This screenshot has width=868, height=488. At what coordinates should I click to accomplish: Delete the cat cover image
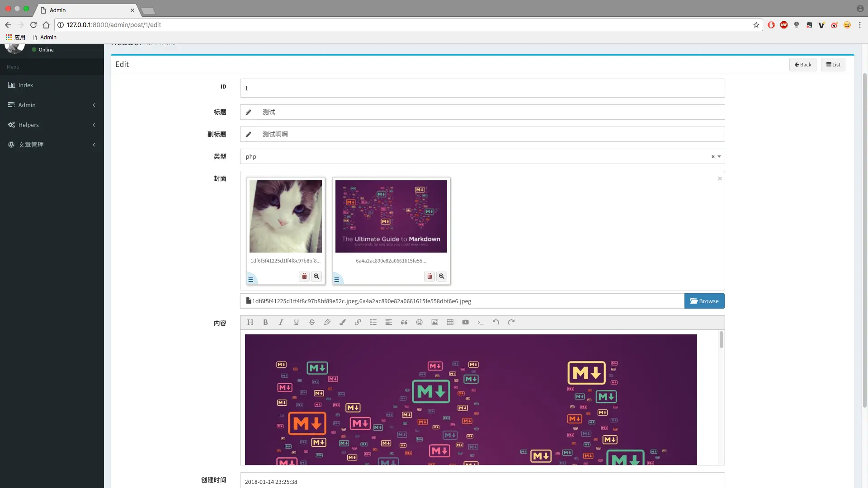(304, 276)
